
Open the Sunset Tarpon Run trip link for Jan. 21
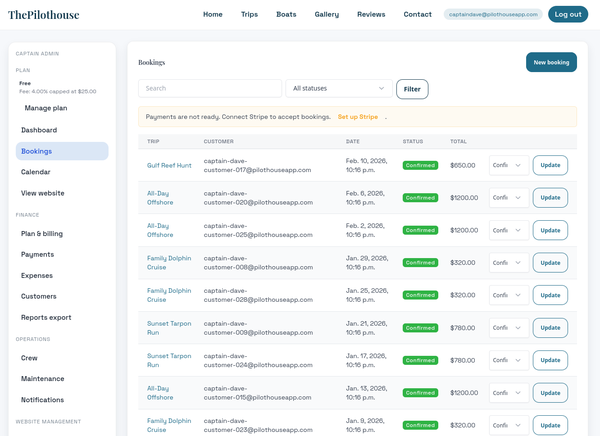[168, 328]
